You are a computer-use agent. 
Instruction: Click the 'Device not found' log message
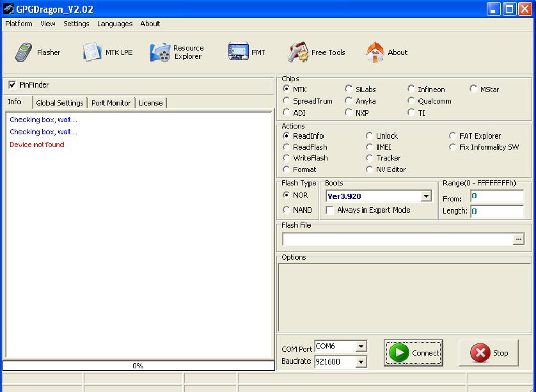(x=37, y=145)
